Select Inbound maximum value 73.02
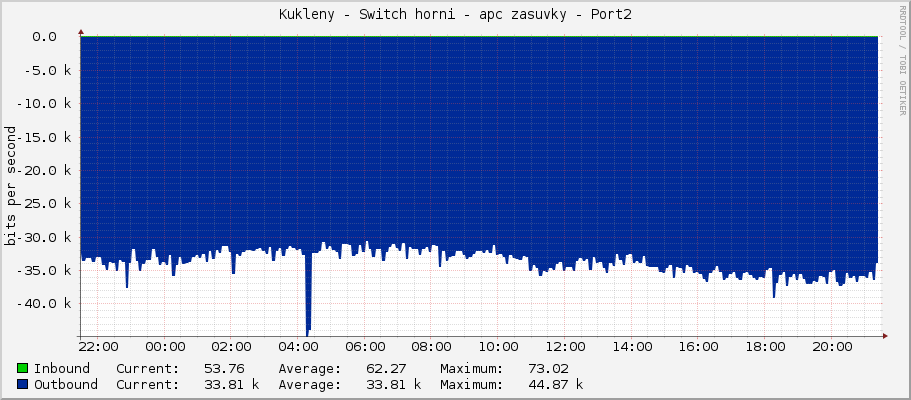Image resolution: width=911 pixels, height=400 pixels. 548,369
